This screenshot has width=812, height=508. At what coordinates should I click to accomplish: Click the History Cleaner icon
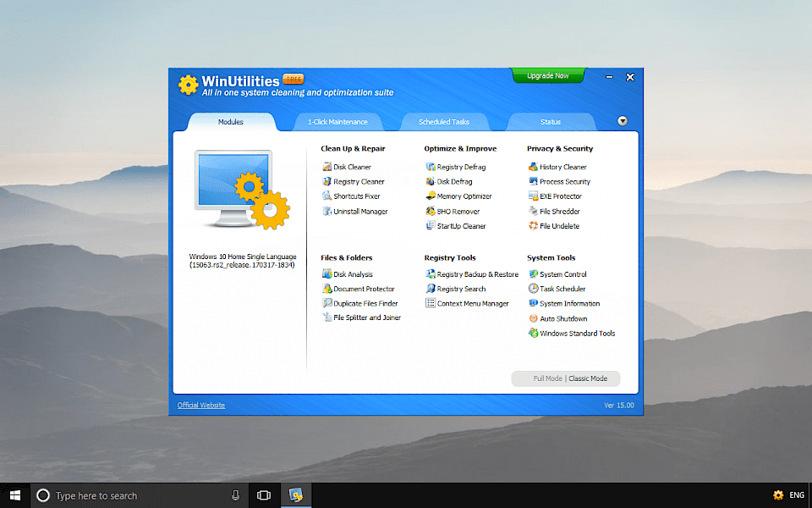533,167
